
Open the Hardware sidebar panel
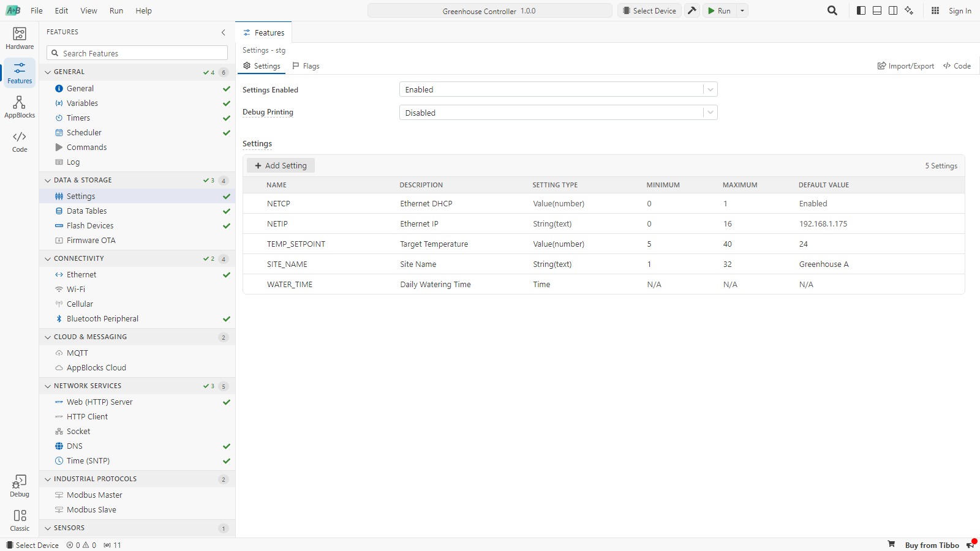20,39
